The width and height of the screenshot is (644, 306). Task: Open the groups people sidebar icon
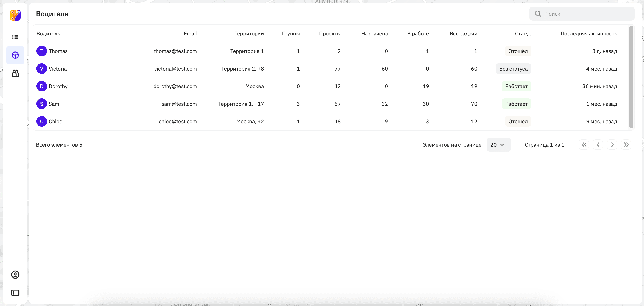click(15, 73)
